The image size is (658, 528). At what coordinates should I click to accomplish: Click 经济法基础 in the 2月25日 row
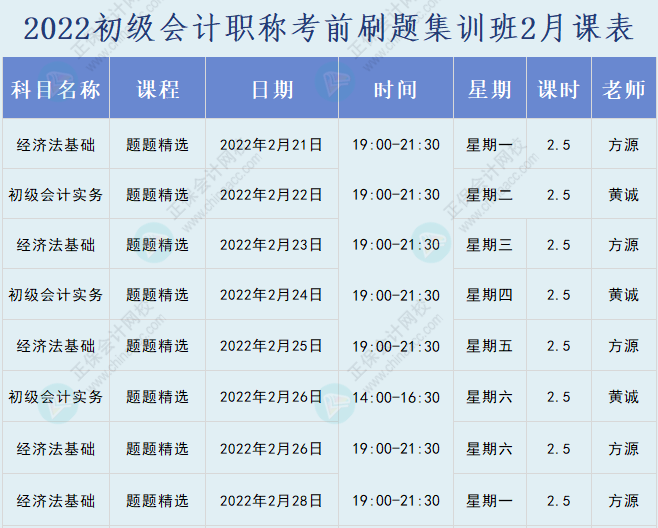56,346
